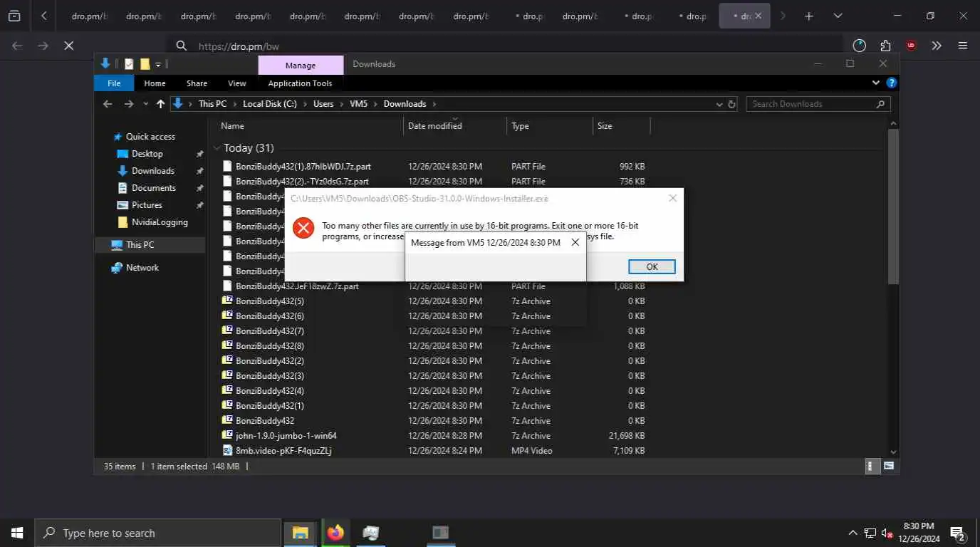Switch to the Share ribbon tab
Viewport: 980px width, 547px height.
(x=197, y=83)
